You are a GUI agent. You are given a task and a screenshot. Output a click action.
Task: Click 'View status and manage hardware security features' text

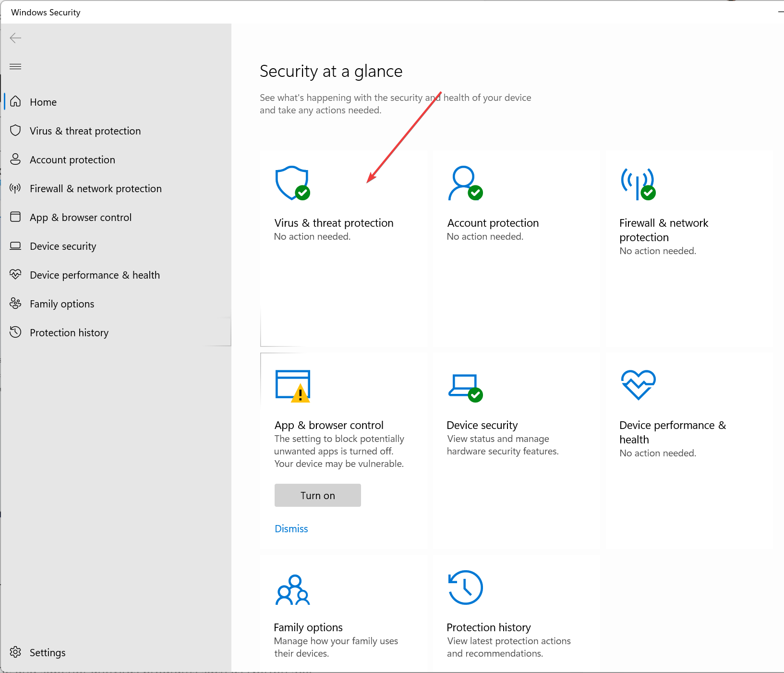[503, 445]
